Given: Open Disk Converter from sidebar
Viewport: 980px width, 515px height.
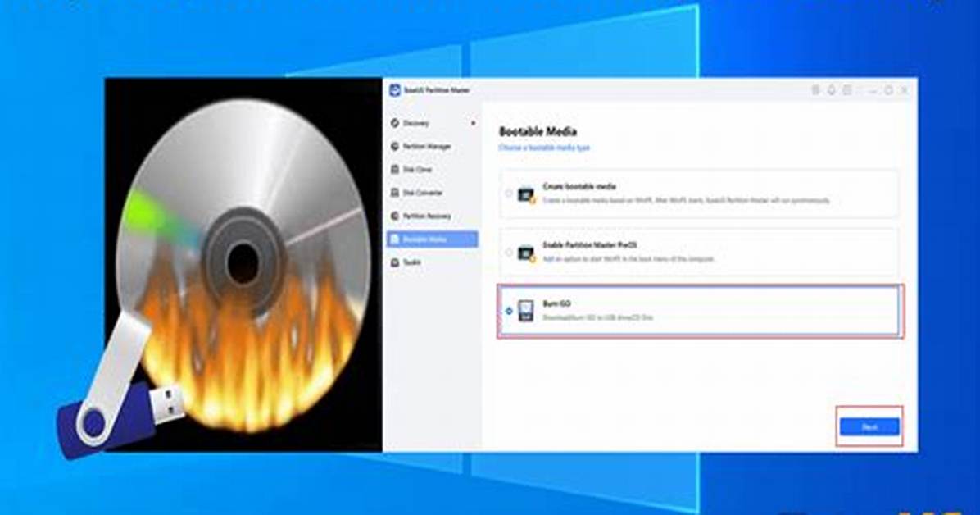Looking at the screenshot, I should click(x=416, y=193).
